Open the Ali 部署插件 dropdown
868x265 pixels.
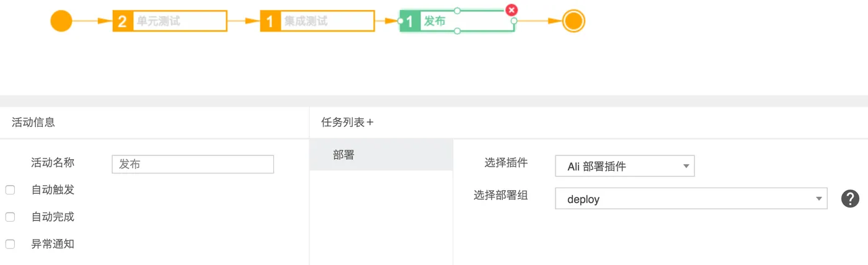[x=625, y=166]
